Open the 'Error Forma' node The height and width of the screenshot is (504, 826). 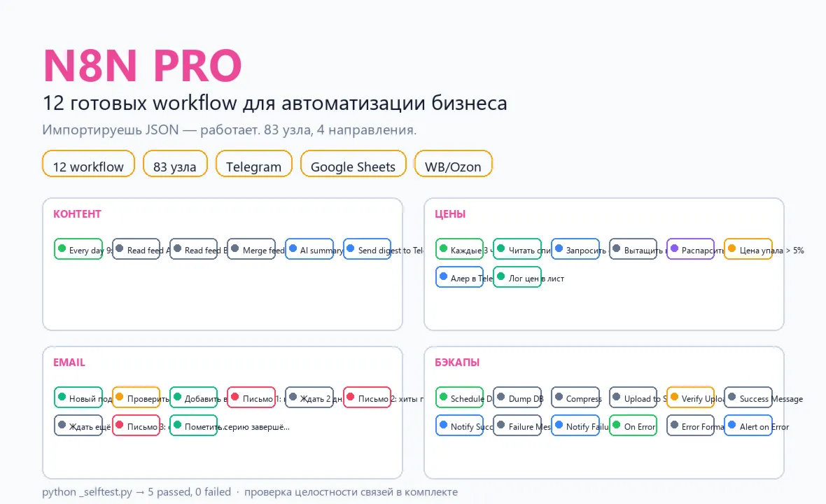[x=691, y=426]
